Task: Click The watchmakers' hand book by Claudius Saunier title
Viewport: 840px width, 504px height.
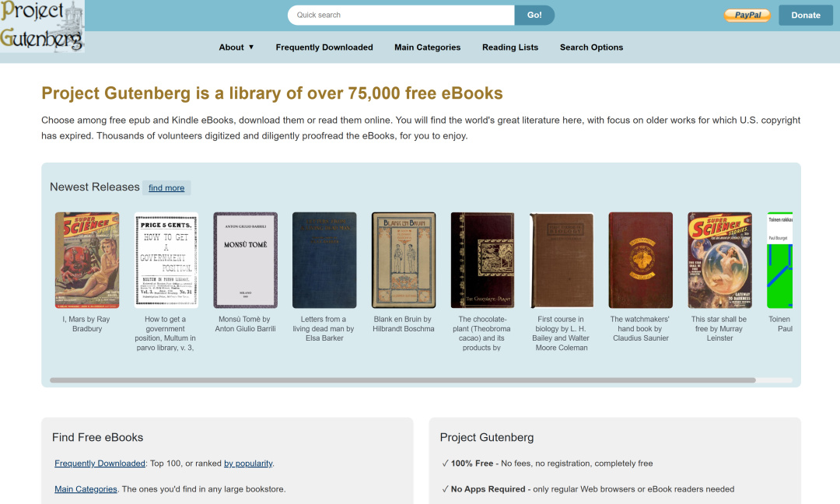Action: tap(640, 328)
